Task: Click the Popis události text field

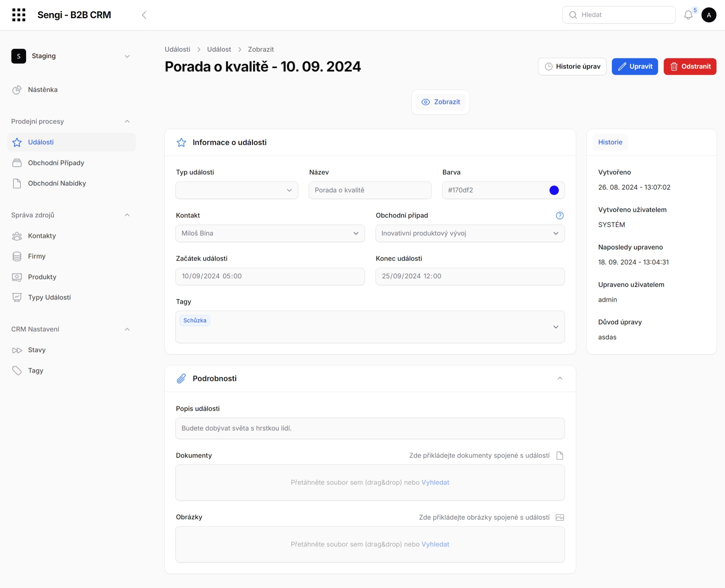Action: tap(370, 428)
